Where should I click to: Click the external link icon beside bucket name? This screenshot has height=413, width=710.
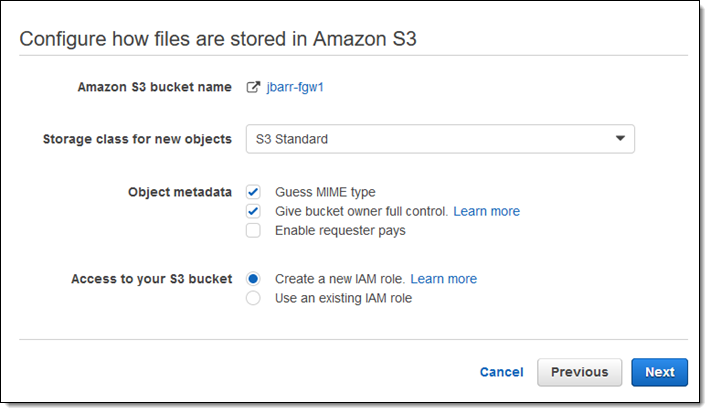coord(253,87)
